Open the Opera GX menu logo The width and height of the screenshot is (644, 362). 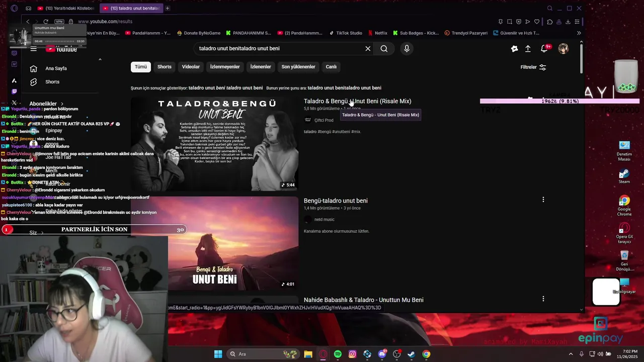[14, 8]
